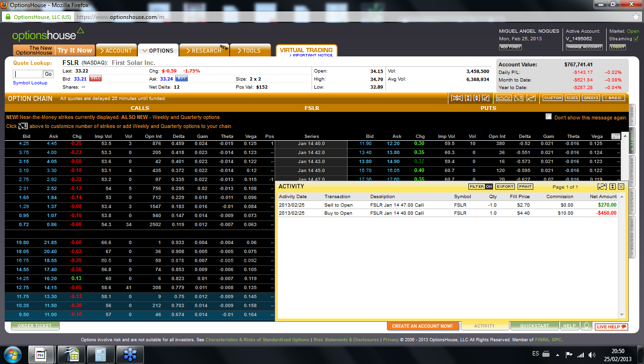This screenshot has width=644, height=364.
Task: Select the Jan 14 40.0 series row
Action: coord(311,144)
